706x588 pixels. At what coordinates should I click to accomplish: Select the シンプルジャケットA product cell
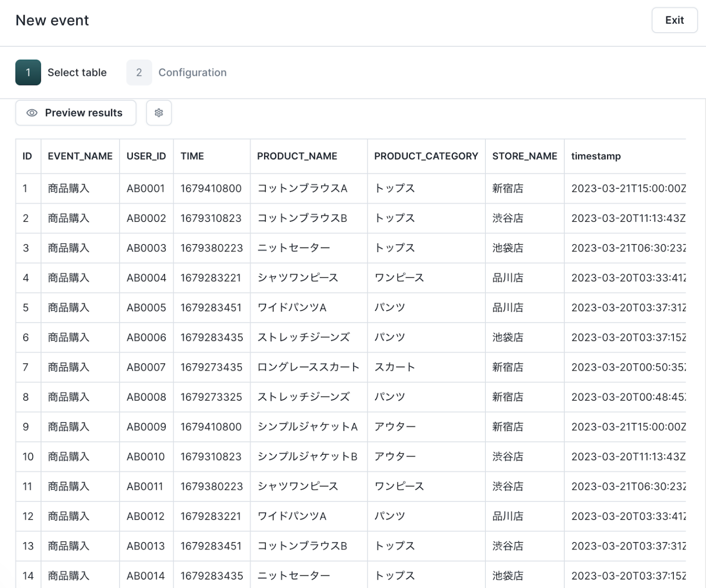coord(308,427)
